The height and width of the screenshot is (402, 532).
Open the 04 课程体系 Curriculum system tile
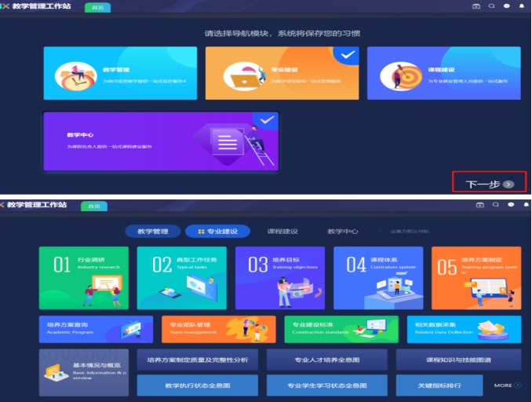coord(377,278)
